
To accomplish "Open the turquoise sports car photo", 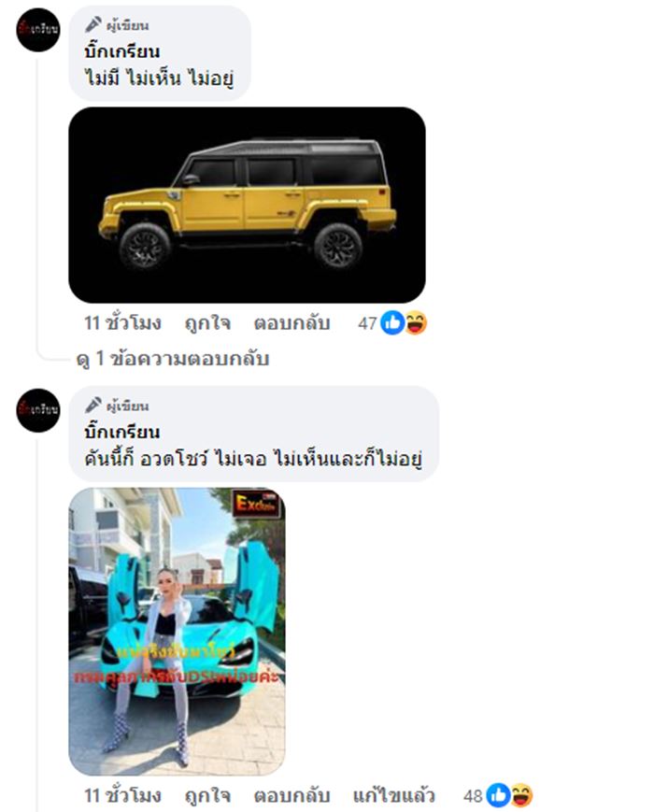I will tap(177, 632).
